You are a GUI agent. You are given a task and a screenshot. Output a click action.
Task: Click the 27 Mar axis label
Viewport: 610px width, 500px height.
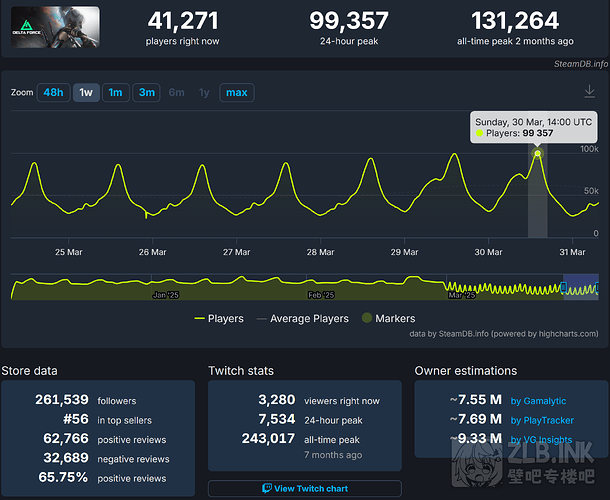(237, 252)
